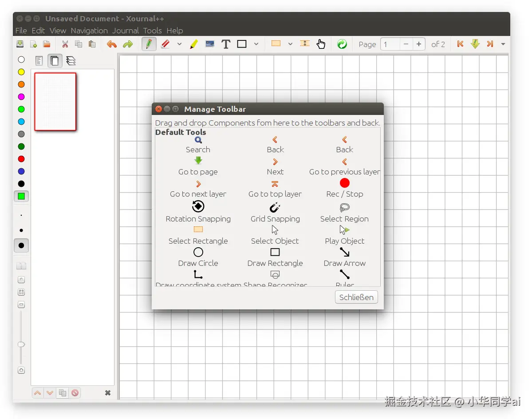Open the View menu
Viewport: 532px width, 419px height.
[x=58, y=31]
